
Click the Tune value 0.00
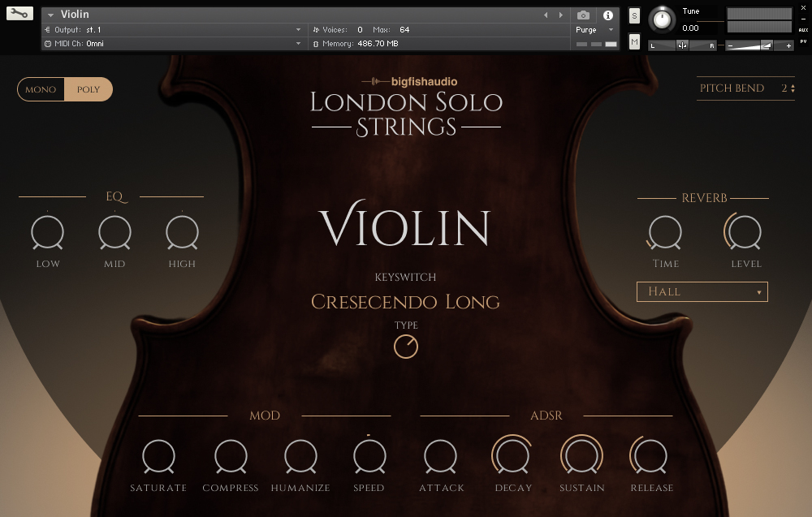point(690,28)
